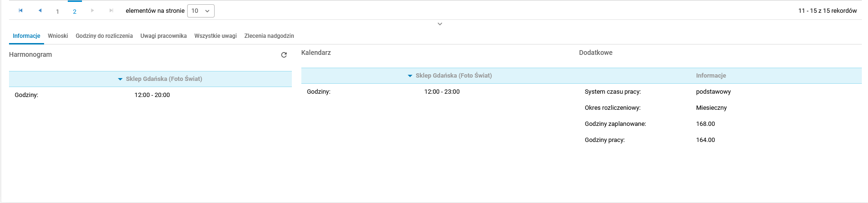Click the Informacje column header under Dodatkowe
The image size is (868, 203).
[x=711, y=76]
